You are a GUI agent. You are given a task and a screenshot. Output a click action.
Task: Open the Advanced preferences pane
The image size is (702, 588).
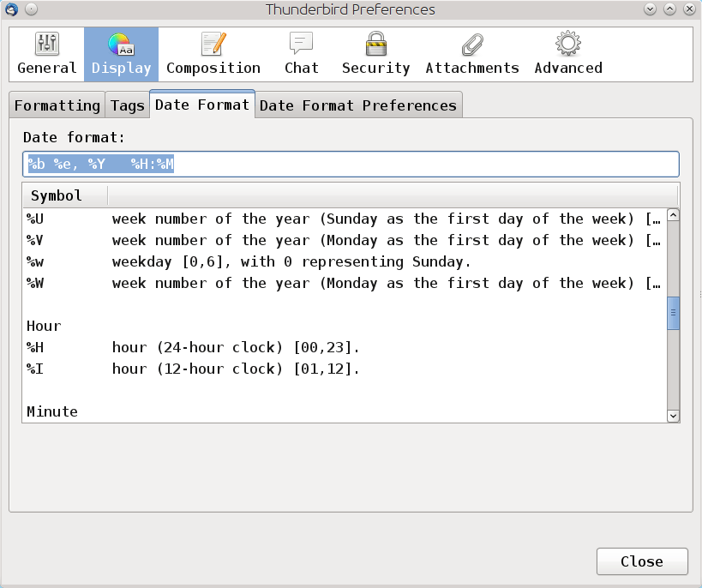coord(567,53)
